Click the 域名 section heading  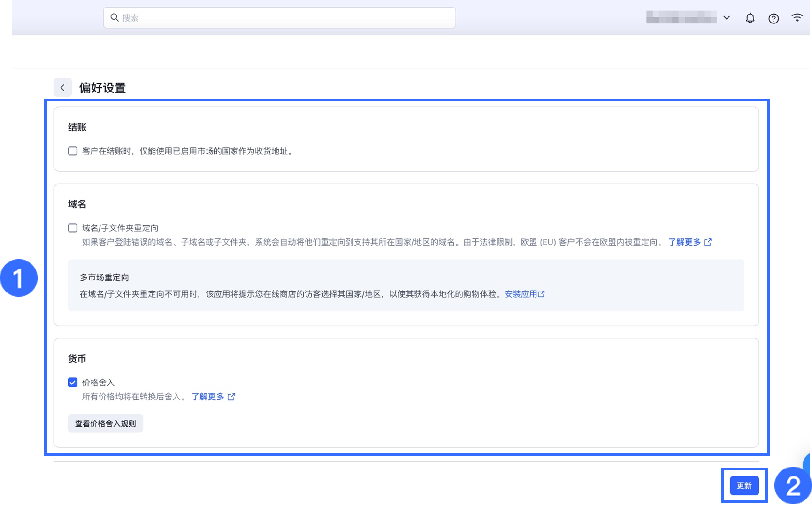coord(77,204)
